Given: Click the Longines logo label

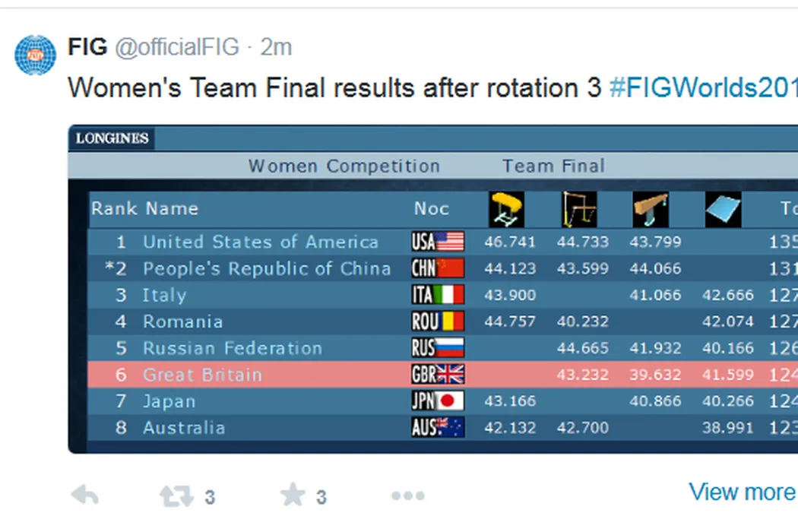Looking at the screenshot, I should tap(111, 138).
